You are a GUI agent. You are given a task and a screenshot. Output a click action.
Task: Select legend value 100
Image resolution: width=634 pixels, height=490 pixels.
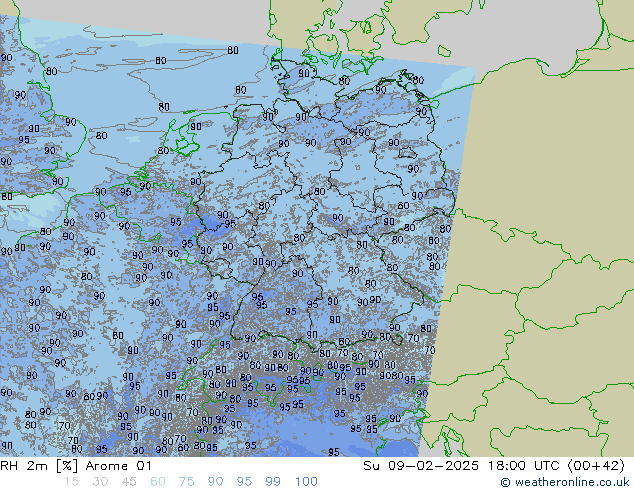[x=306, y=482]
